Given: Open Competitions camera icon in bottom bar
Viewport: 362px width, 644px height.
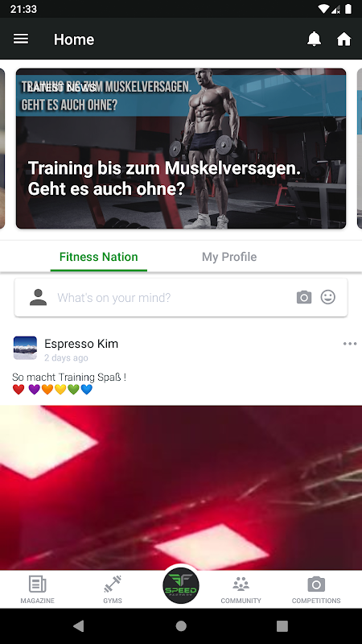Looking at the screenshot, I should click(x=316, y=589).
